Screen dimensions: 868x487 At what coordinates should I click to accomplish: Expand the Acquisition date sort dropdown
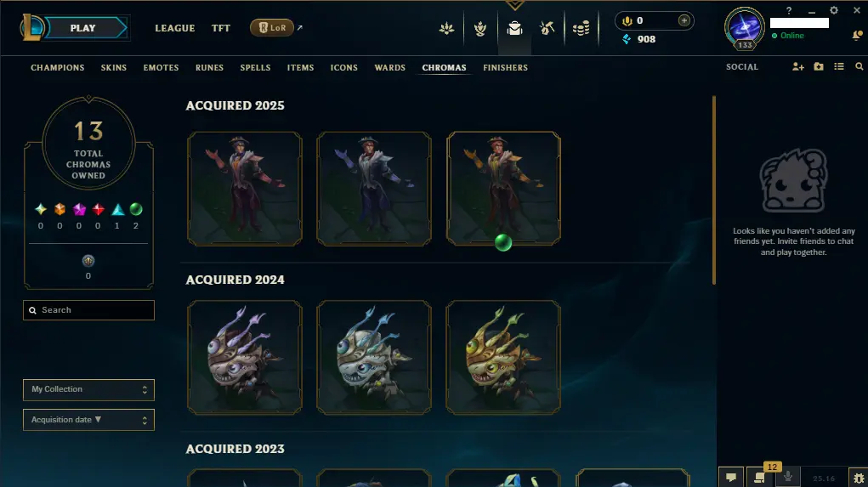point(88,420)
